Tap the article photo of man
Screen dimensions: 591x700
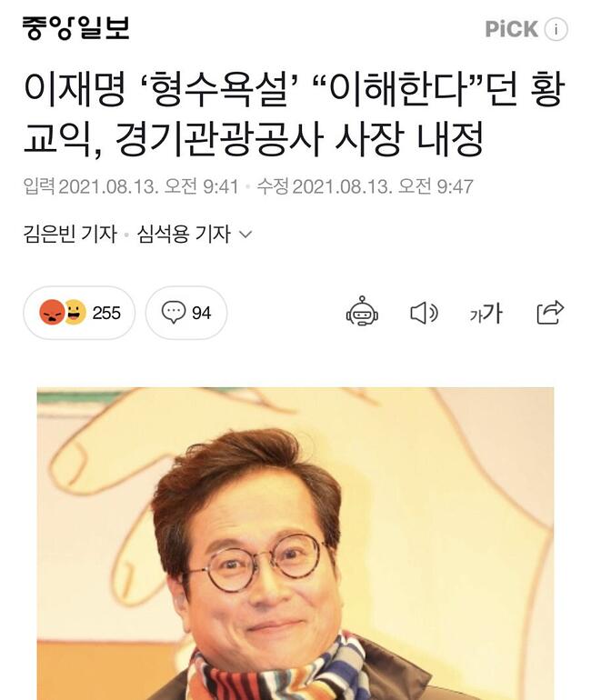coord(295,544)
